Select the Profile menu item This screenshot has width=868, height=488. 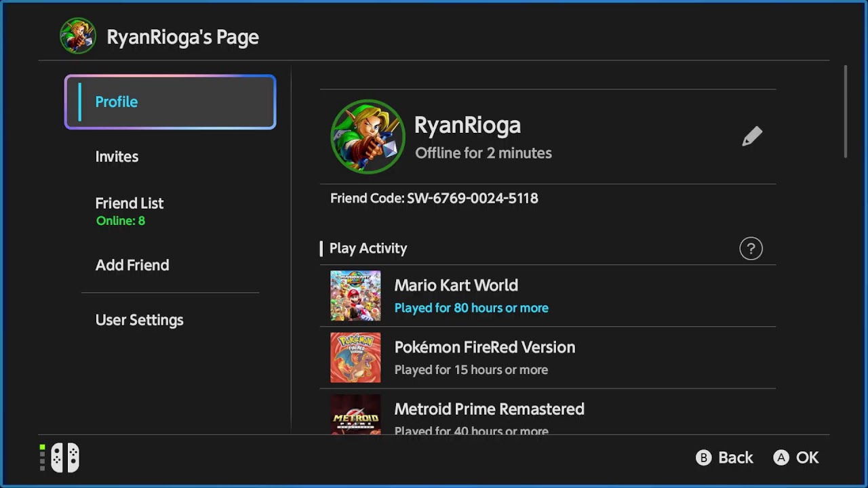170,102
